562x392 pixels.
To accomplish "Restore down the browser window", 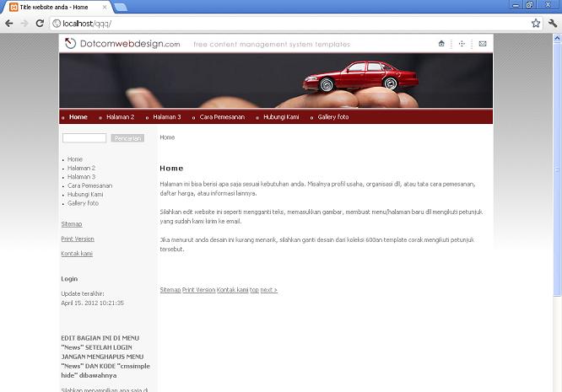I will pyautogui.click(x=529, y=5).
